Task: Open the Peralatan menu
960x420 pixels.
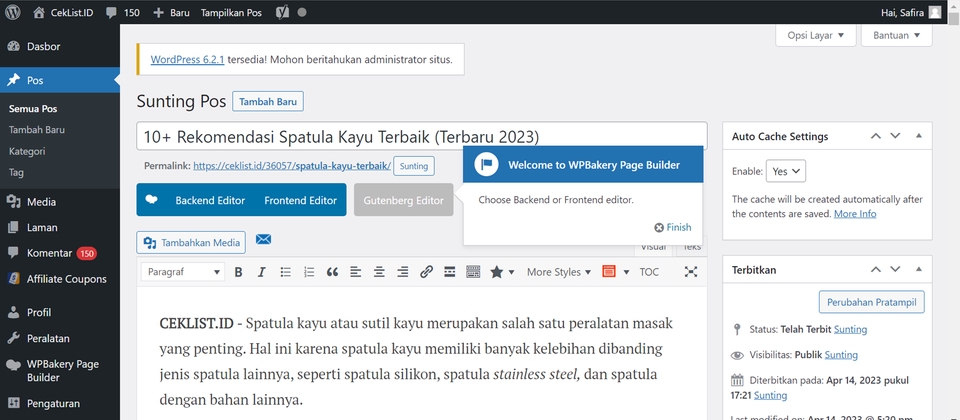Action: 60,338
